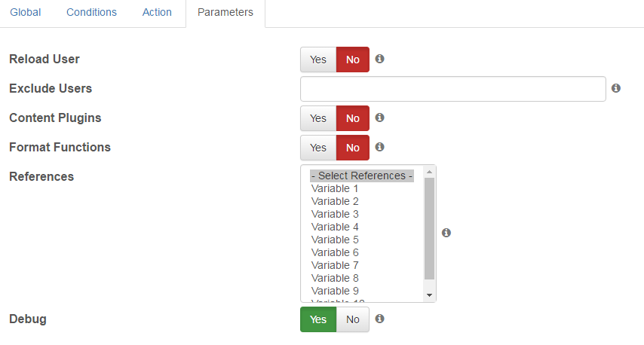Click the References list scrollbar thumb
Screen dimensions: 644x345
(x=429, y=228)
